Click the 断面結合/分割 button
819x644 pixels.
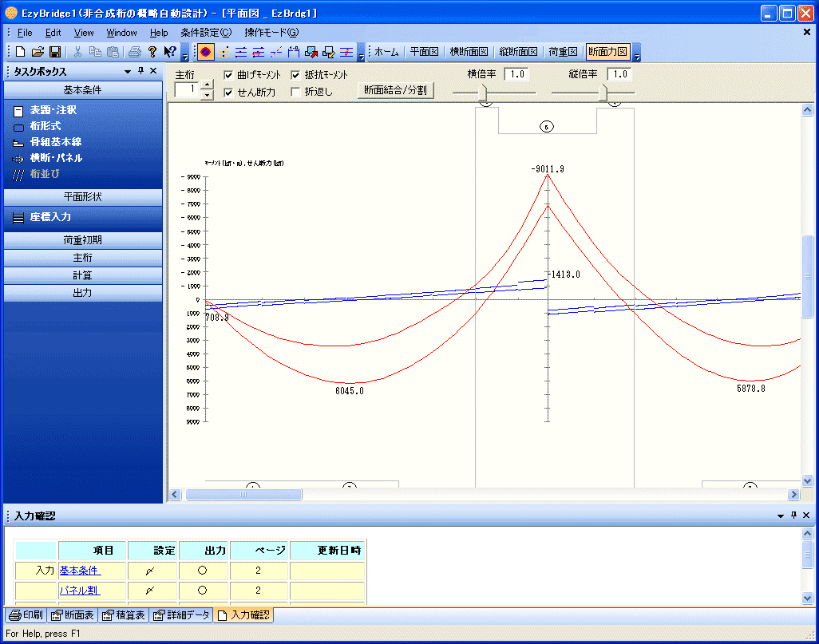(395, 90)
